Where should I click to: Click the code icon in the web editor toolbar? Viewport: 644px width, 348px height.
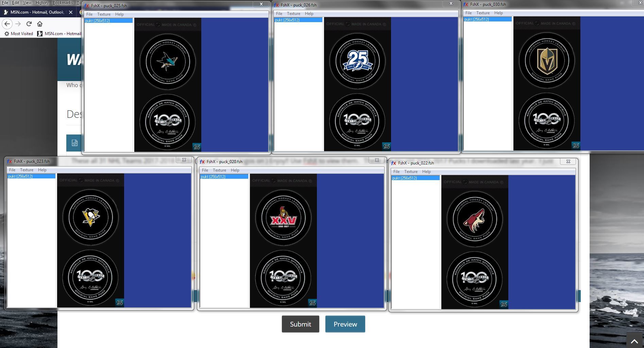74,143
